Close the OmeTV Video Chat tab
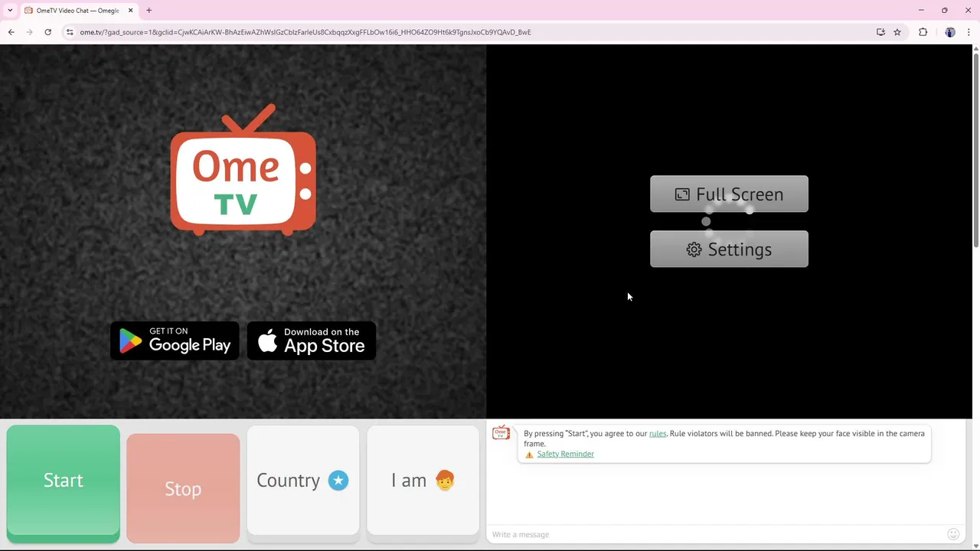The width and height of the screenshot is (980, 551). click(130, 11)
